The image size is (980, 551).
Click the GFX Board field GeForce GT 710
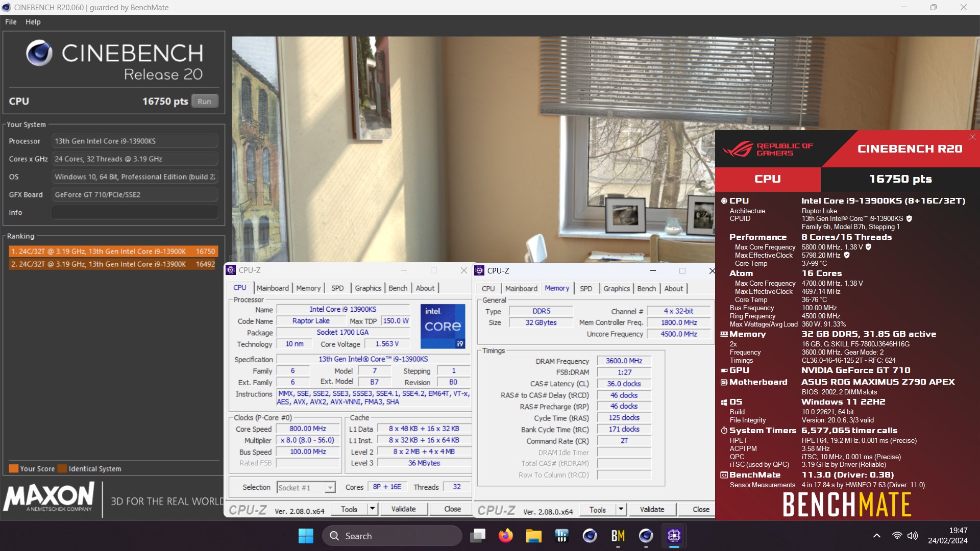pyautogui.click(x=135, y=195)
